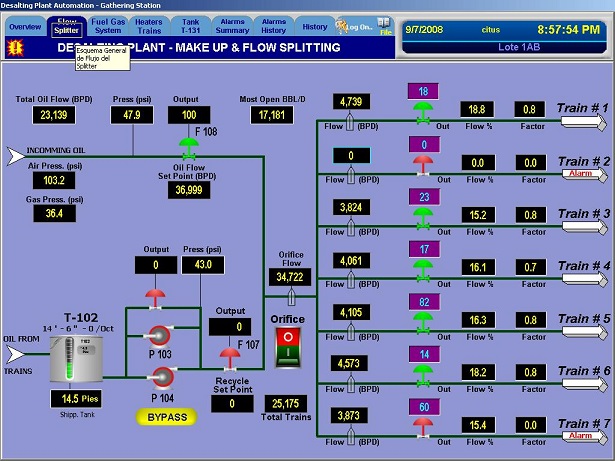The height and width of the screenshot is (461, 615).
Task: Click the F 107 red recycle valve
Action: (x=230, y=355)
